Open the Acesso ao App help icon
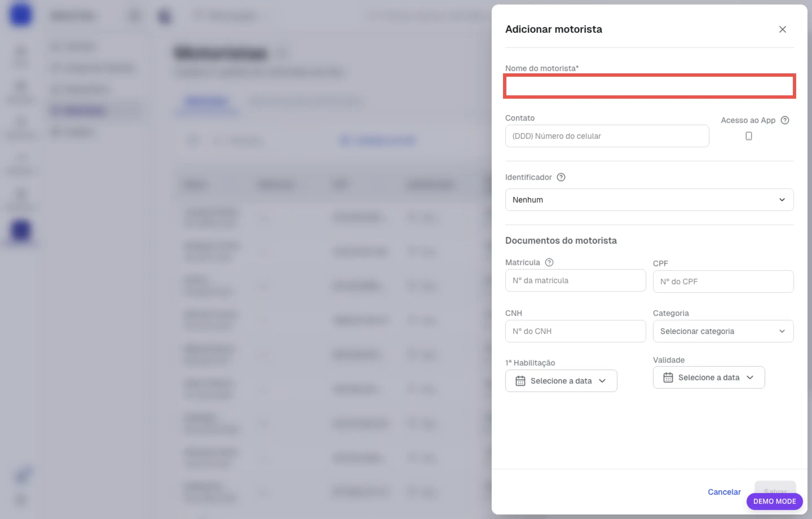812x519 pixels. pyautogui.click(x=785, y=120)
